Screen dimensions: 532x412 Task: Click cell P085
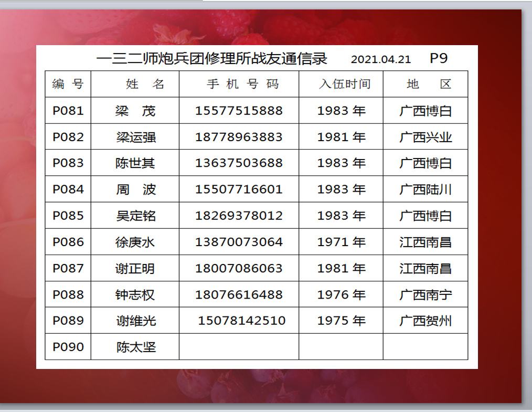68,216
